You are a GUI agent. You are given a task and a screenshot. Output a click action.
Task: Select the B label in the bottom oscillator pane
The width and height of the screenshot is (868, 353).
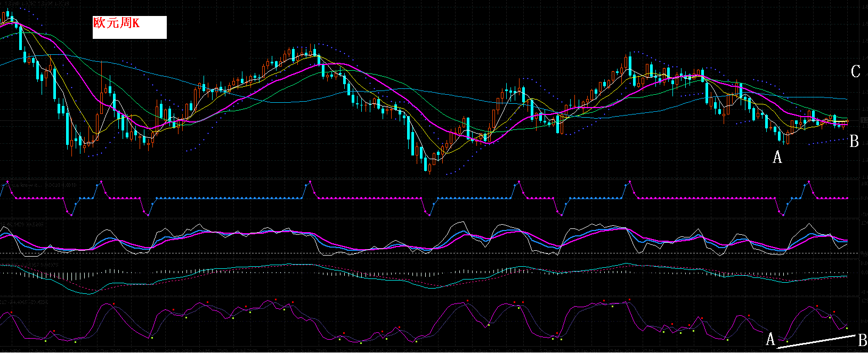point(862,340)
